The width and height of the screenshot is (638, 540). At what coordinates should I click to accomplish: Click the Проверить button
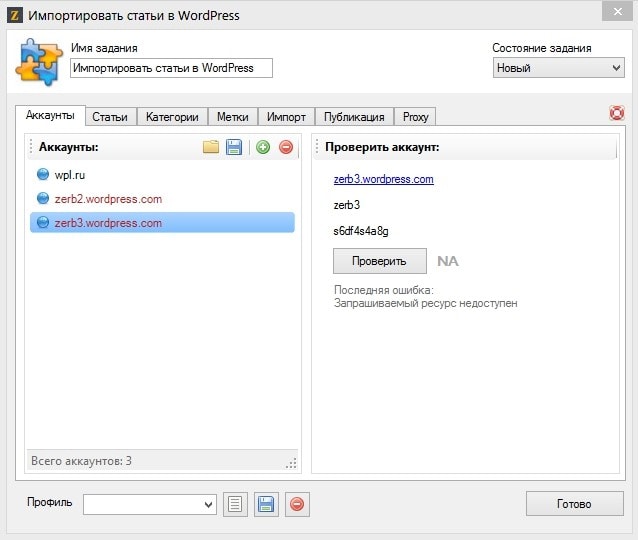[x=380, y=261]
